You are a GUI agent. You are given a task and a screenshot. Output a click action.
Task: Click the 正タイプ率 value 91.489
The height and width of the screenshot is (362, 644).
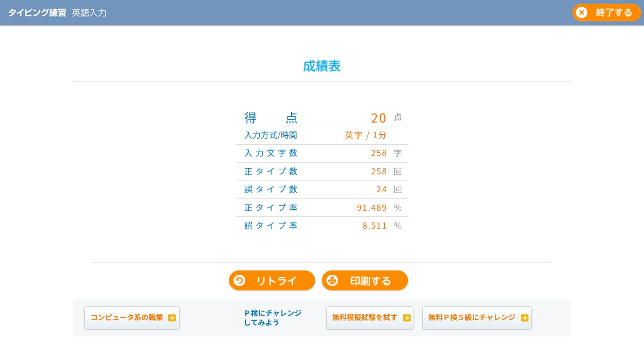click(372, 208)
